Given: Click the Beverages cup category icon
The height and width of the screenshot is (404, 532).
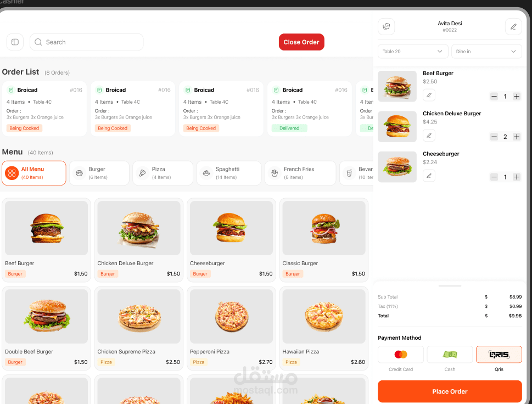Looking at the screenshot, I should [349, 173].
